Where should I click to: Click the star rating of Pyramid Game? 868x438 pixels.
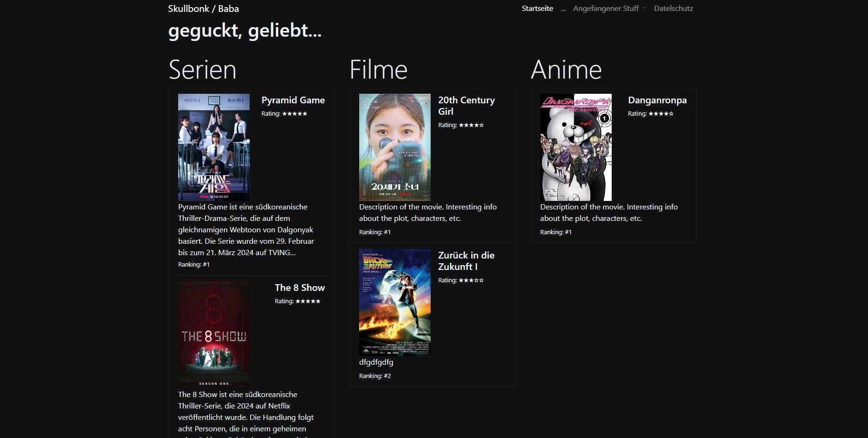tap(294, 114)
